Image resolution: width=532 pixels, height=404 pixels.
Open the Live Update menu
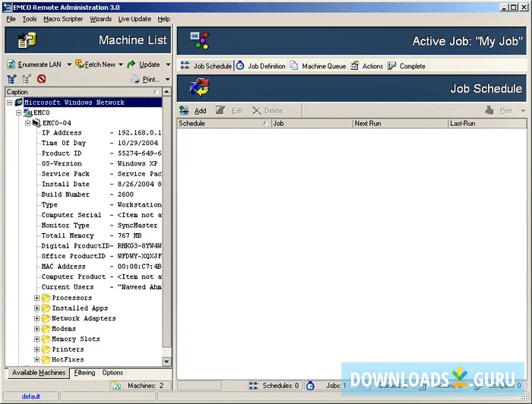coord(135,19)
